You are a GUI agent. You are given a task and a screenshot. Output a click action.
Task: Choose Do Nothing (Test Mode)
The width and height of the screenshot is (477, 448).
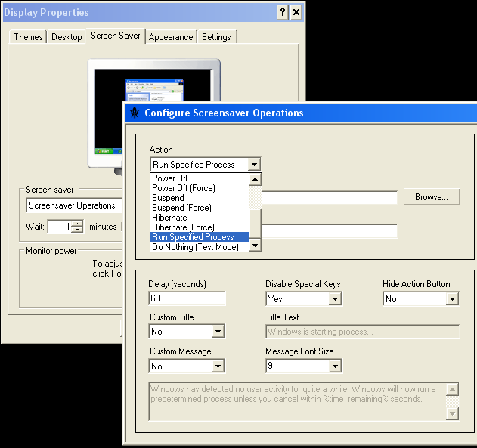(x=200, y=247)
